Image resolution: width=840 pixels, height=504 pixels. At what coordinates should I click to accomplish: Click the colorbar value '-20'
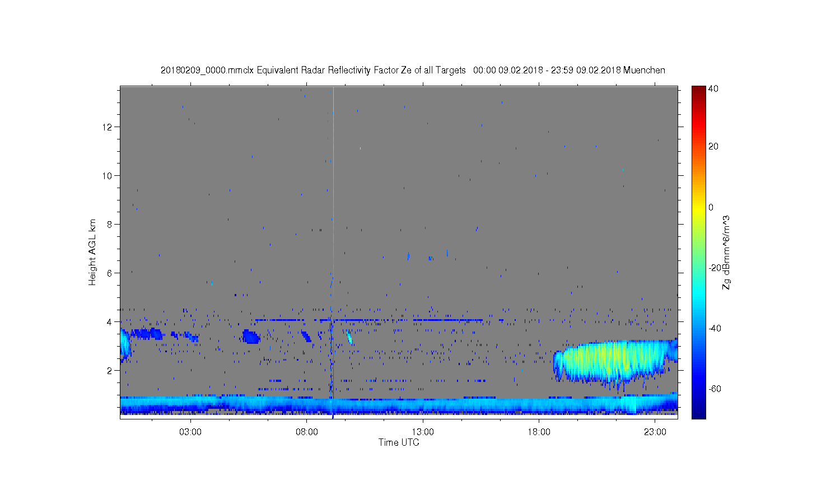pyautogui.click(x=715, y=268)
